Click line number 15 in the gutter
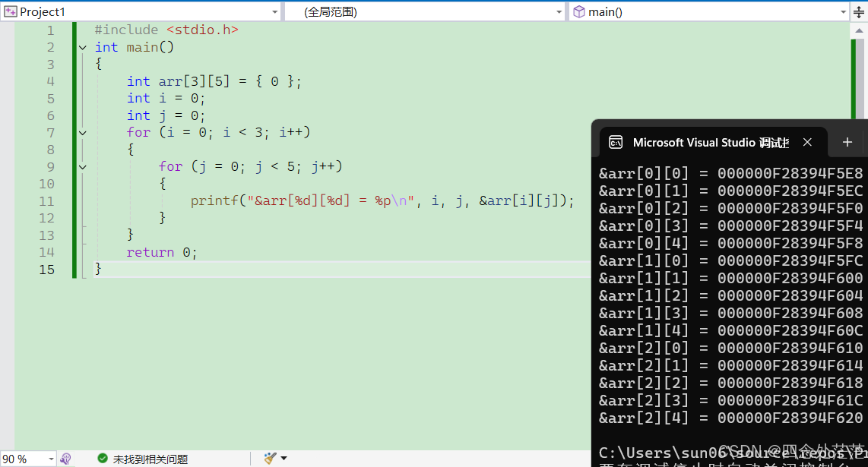868x467 pixels. (x=47, y=270)
